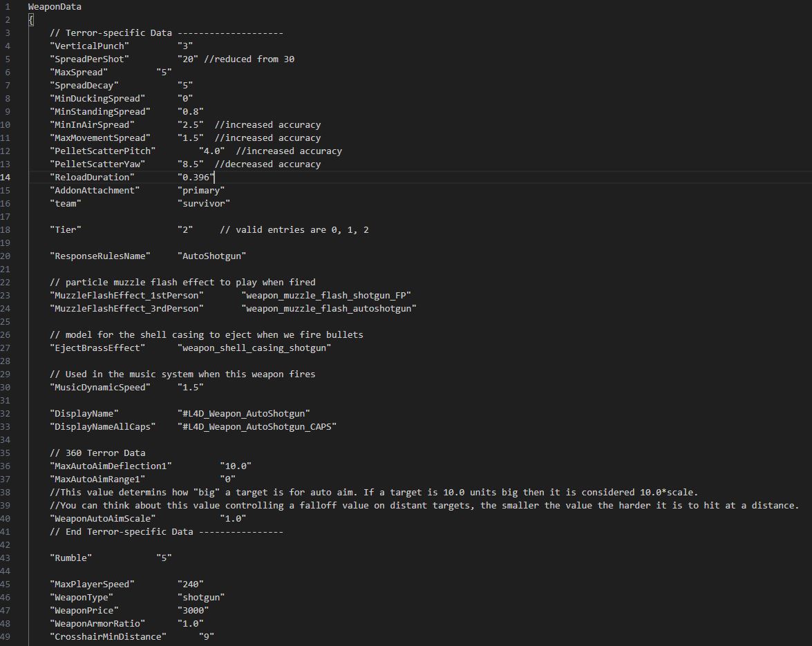
Task: Click the MaxAutoAimDeflection1 value "10.0"
Action: point(235,466)
